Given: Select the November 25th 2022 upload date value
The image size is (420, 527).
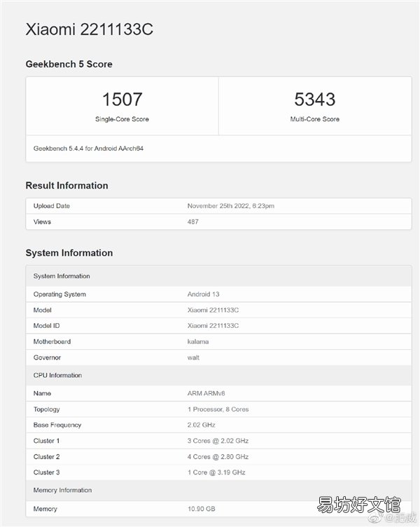Looking at the screenshot, I should tap(230, 206).
